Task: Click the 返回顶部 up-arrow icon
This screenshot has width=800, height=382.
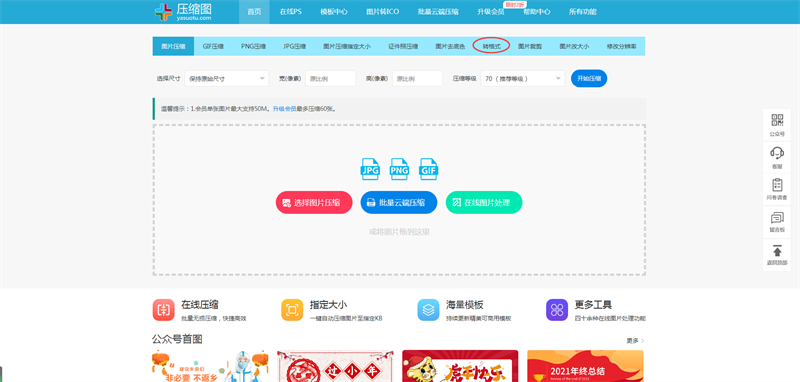Action: pyautogui.click(x=777, y=250)
